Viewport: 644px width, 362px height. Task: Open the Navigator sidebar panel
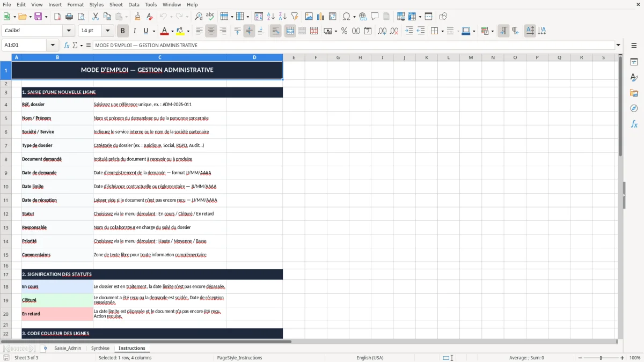pos(634,108)
